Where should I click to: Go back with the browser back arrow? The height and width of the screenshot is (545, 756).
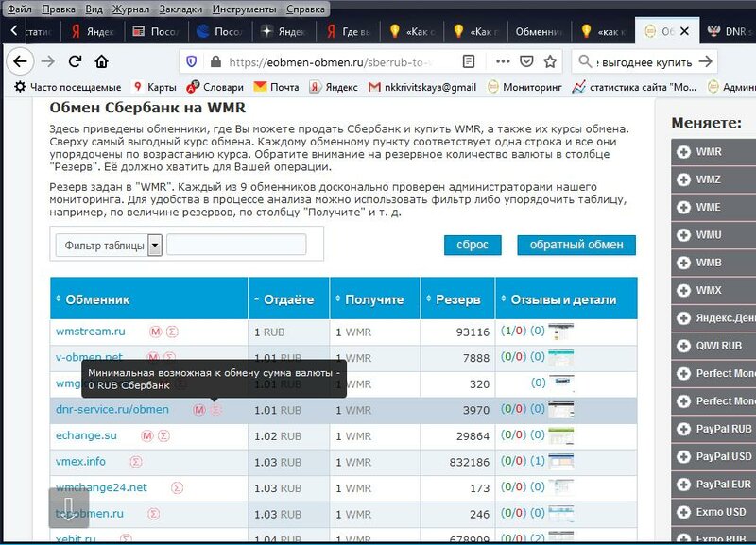click(20, 61)
